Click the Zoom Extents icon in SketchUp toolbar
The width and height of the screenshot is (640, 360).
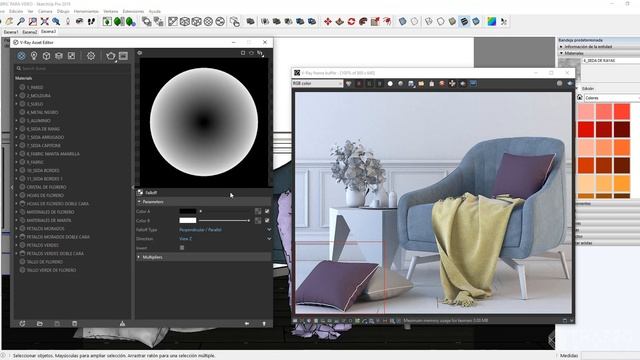pos(44,22)
